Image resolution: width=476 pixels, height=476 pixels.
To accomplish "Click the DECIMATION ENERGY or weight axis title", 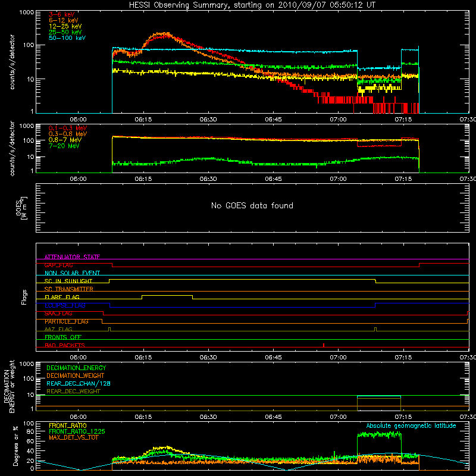I will [x=10, y=386].
